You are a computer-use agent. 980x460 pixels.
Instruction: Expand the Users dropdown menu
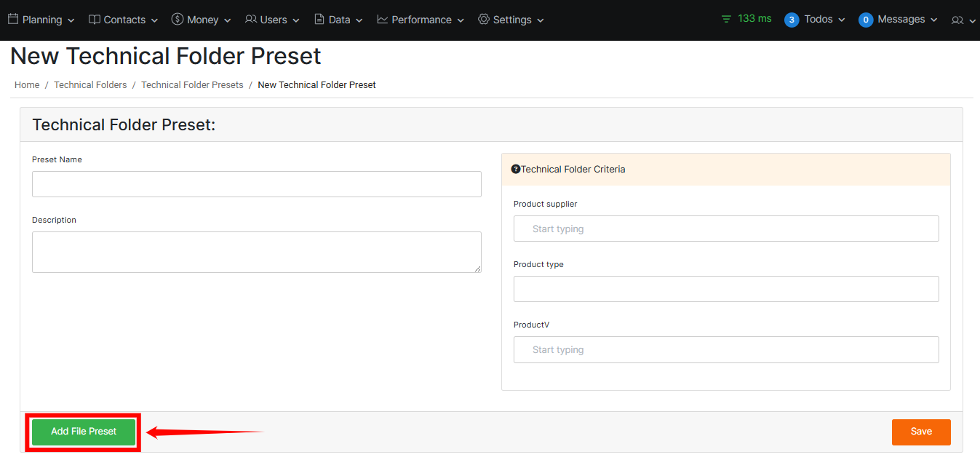point(273,20)
